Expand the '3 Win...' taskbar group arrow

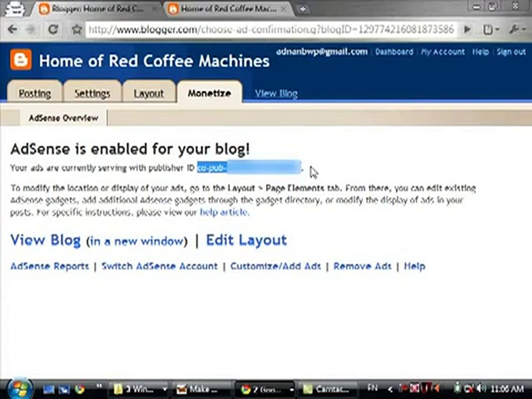click(165, 389)
